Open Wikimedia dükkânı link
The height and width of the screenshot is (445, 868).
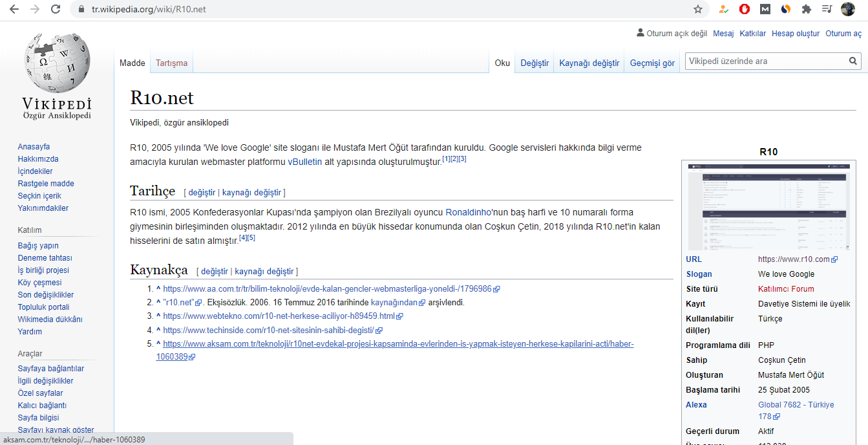(x=50, y=320)
